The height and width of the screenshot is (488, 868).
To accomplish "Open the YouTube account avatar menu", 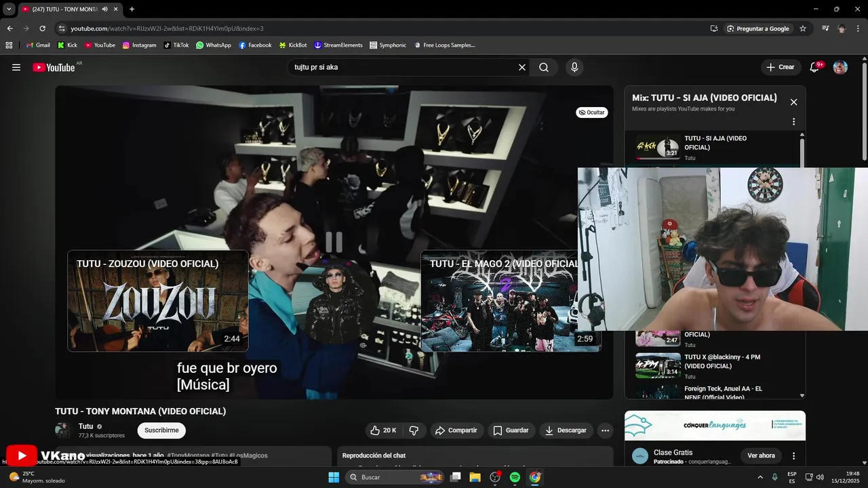I will pyautogui.click(x=840, y=67).
